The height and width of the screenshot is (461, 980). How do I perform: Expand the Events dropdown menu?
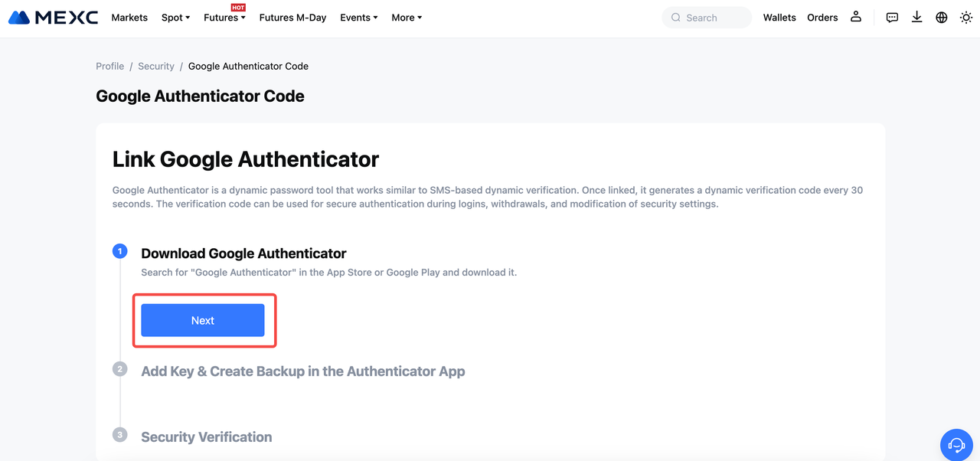[x=358, y=18]
